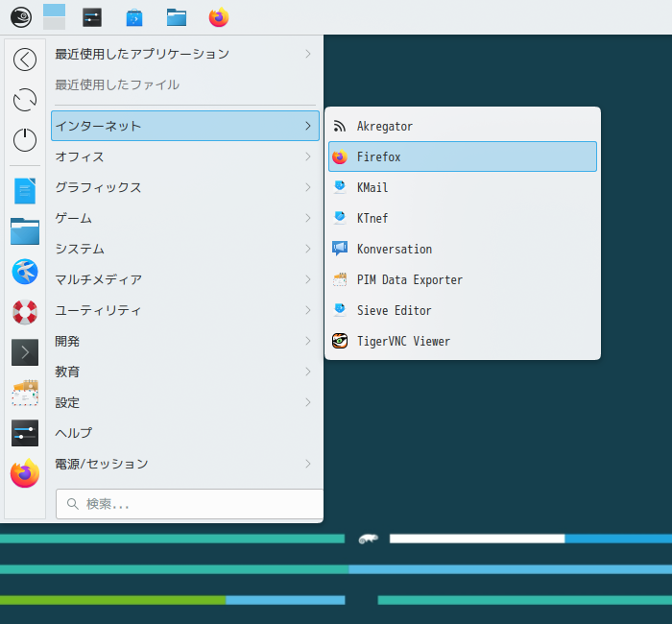Viewport: 672px width, 624px height.
Task: Click the KMail envelope icon
Action: (340, 187)
